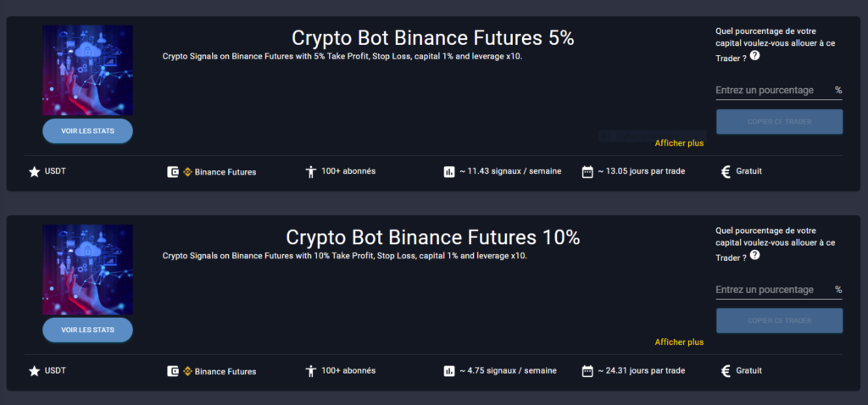This screenshot has height=405, width=868.
Task: Click the calendar icon next to 24.31 jours
Action: (x=587, y=371)
